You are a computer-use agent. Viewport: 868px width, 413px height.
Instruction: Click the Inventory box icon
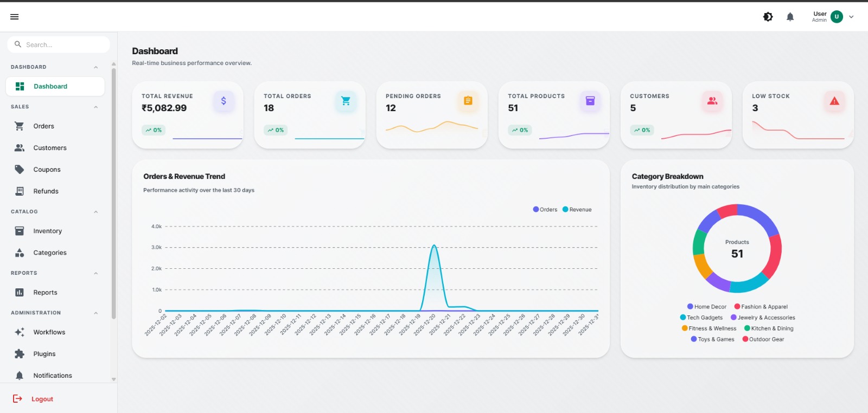pyautogui.click(x=20, y=231)
